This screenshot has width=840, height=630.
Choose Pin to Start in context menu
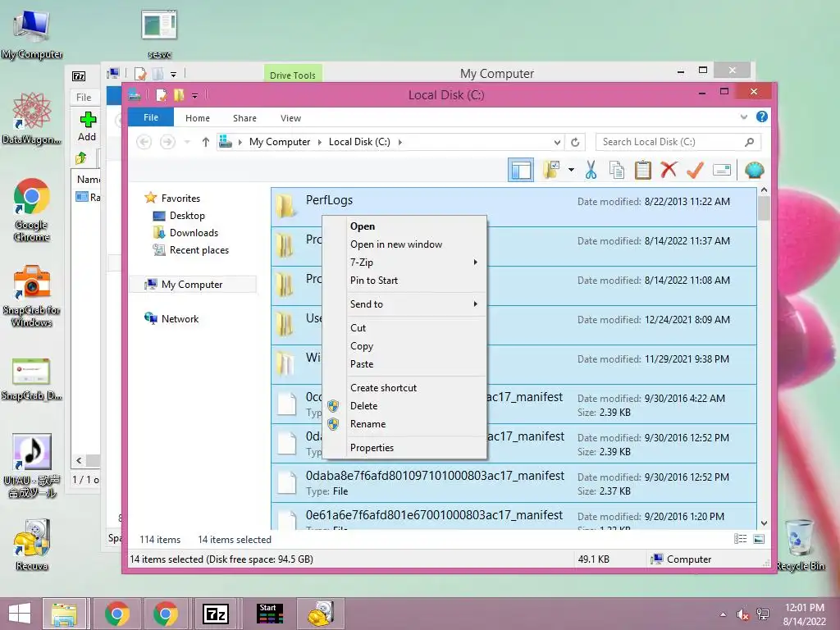404,281
